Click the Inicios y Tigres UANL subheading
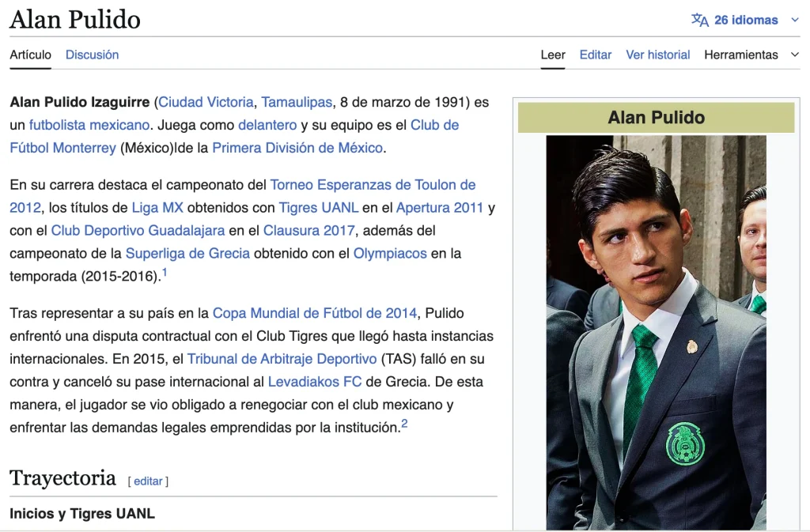Image resolution: width=810 pixels, height=532 pixels. pyautogui.click(x=82, y=514)
